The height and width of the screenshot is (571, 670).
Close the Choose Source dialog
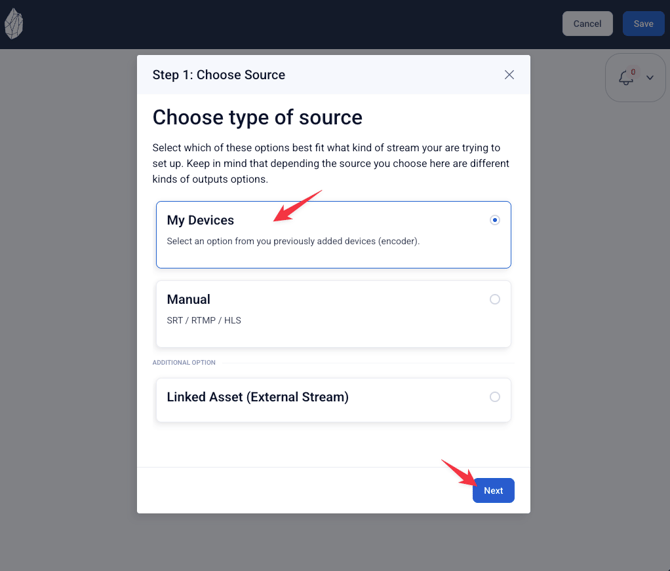click(x=509, y=75)
